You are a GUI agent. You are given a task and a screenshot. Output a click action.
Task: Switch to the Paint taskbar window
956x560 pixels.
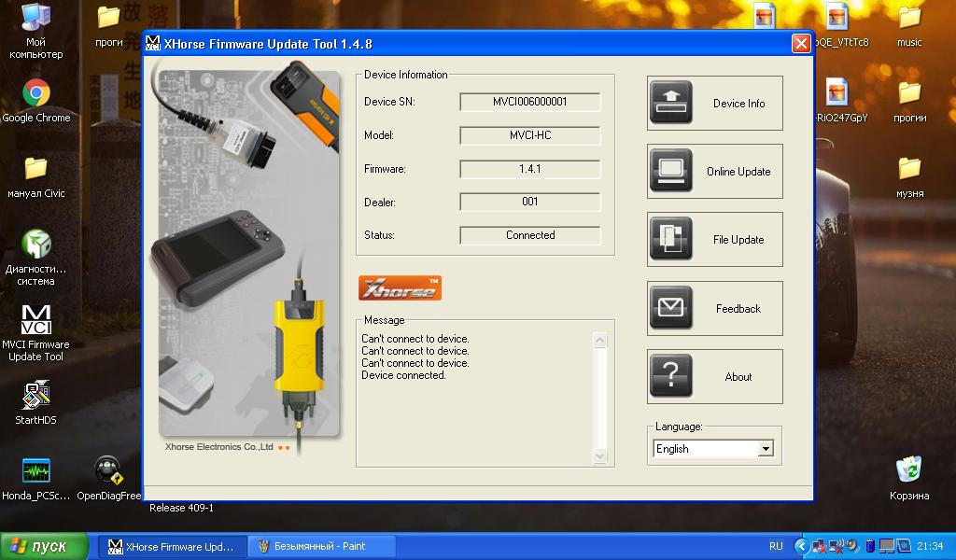tap(321, 546)
